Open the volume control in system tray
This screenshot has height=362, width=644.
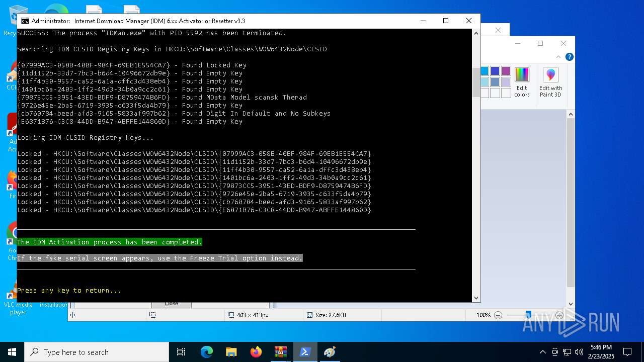579,352
